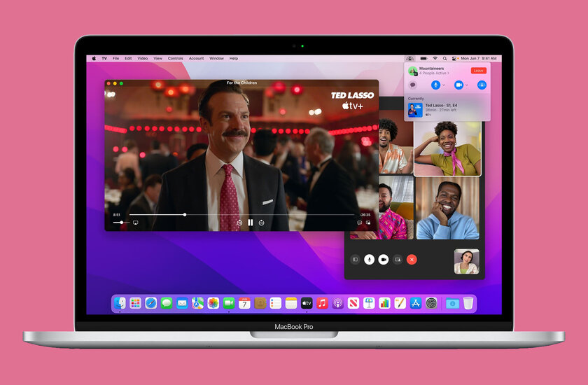Skip forward with the forward icon
Viewport: 588px width, 385px height.
(262, 223)
